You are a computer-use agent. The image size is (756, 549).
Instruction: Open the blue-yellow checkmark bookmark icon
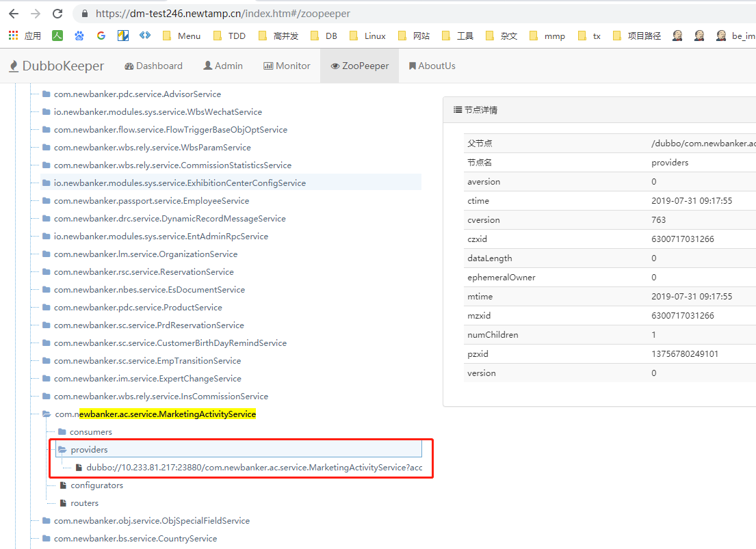pyautogui.click(x=123, y=36)
